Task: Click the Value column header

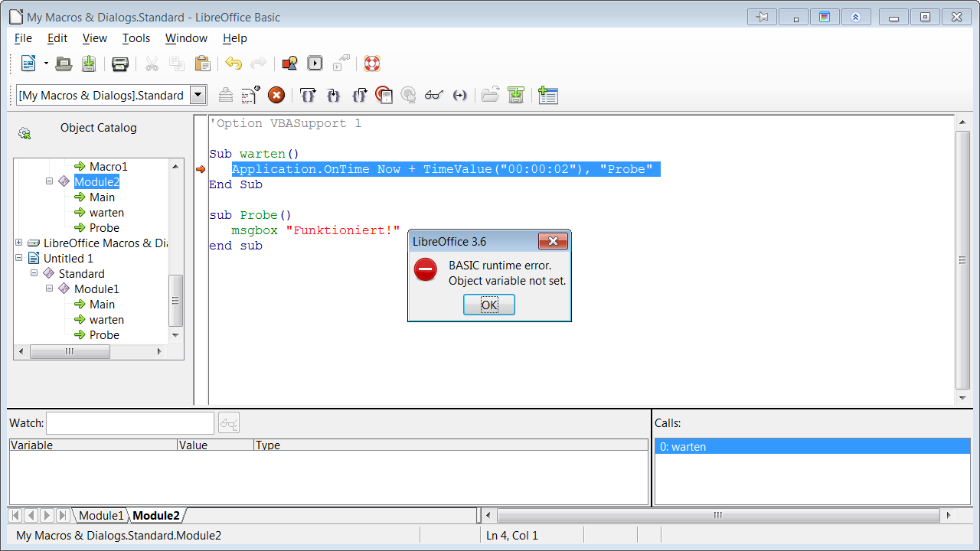Action: 215,445
